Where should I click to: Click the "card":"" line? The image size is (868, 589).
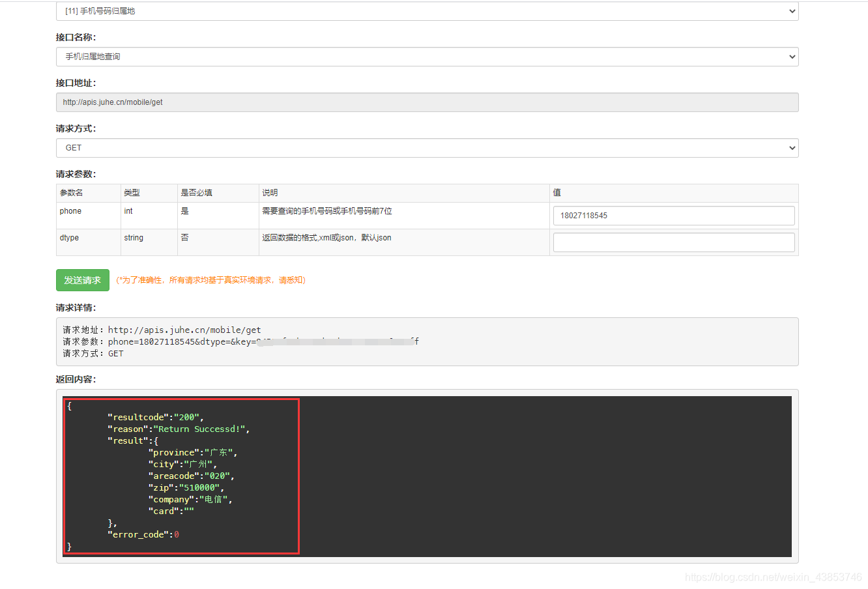point(171,511)
